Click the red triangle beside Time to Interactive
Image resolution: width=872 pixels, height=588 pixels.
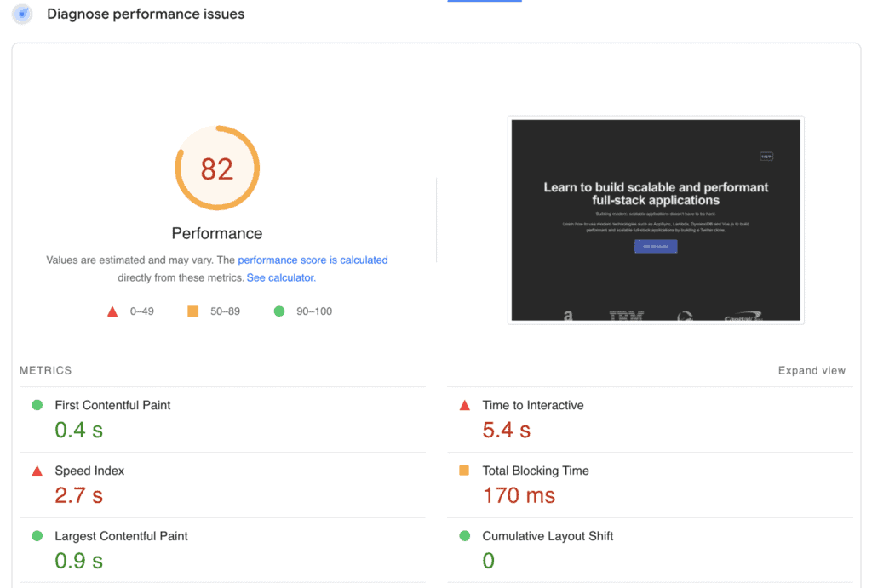(464, 405)
